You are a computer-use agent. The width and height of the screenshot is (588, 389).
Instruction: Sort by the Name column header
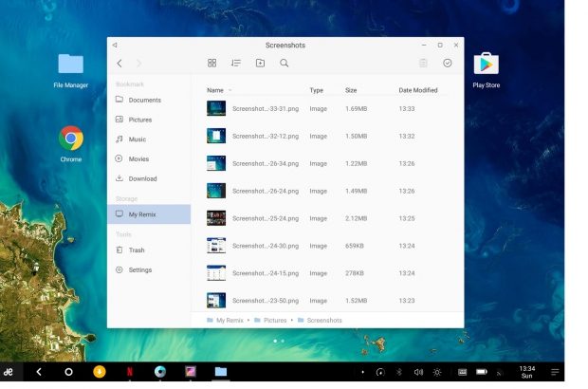point(215,90)
